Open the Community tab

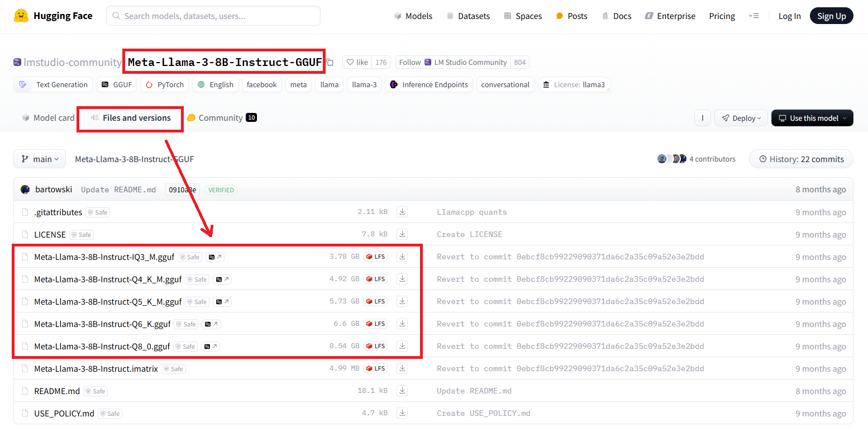222,118
